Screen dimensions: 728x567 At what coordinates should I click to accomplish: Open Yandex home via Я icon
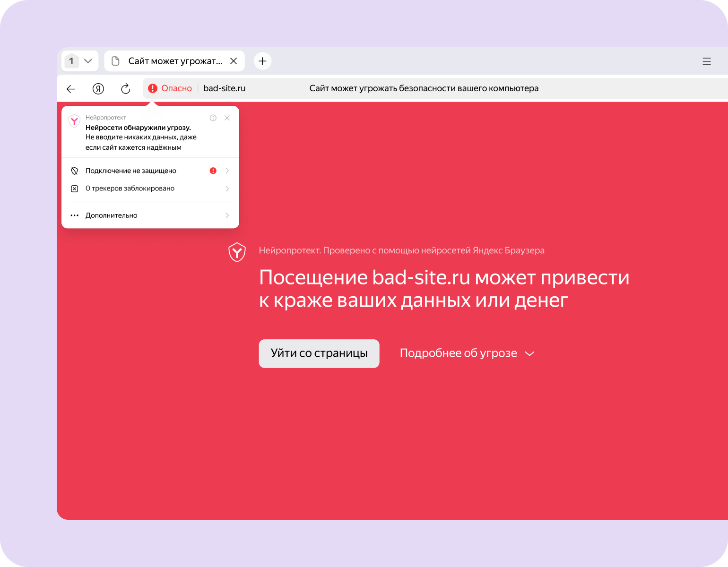coord(98,89)
